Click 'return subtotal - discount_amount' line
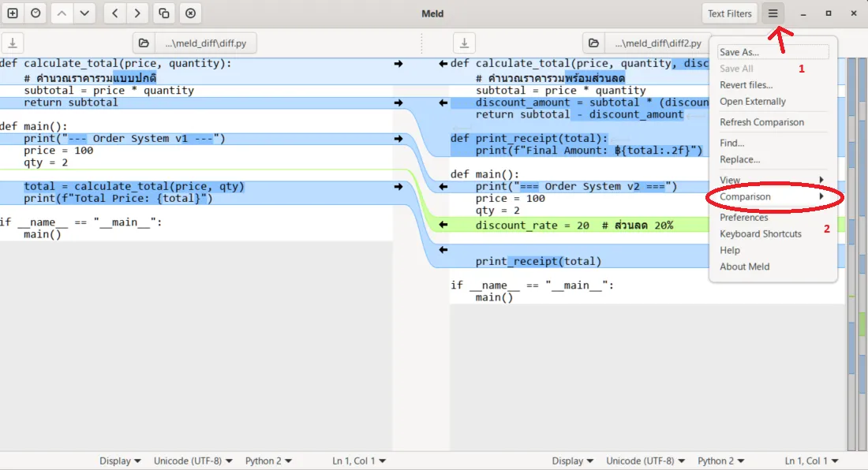Viewport: 868px width, 470px height. (579, 114)
